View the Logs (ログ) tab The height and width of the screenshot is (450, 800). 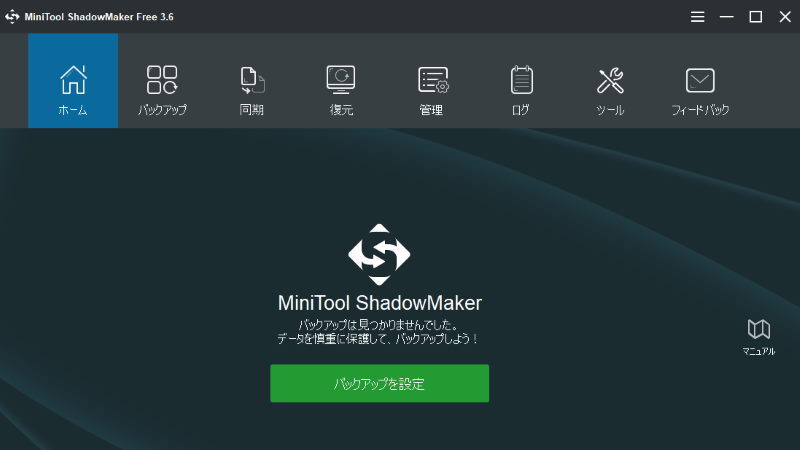pos(521,81)
